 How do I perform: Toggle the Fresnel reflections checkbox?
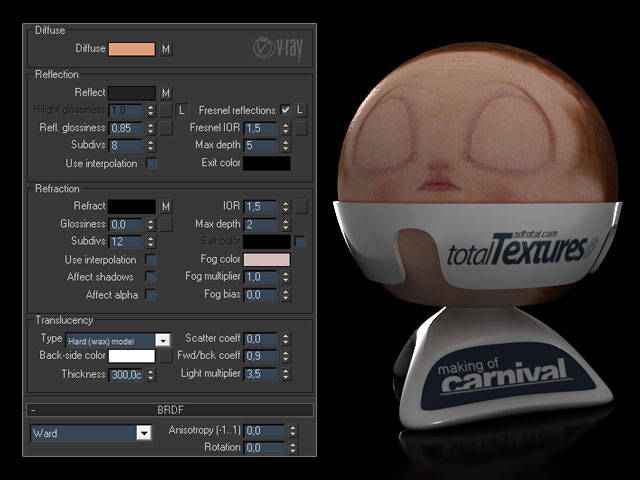pyautogui.click(x=285, y=110)
